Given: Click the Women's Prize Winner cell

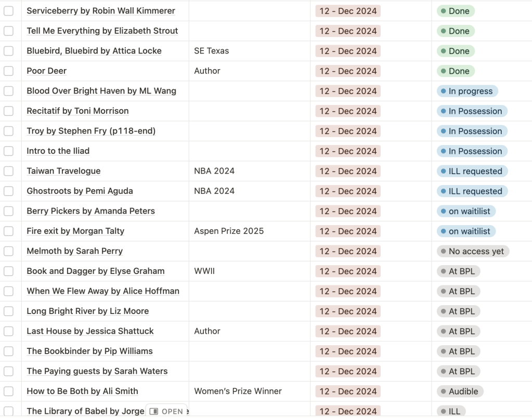Looking at the screenshot, I should (x=238, y=391).
